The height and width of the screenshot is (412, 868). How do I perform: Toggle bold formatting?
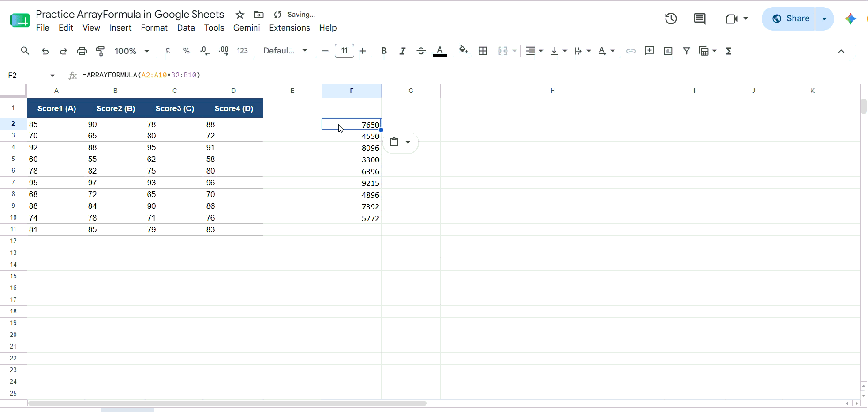384,51
